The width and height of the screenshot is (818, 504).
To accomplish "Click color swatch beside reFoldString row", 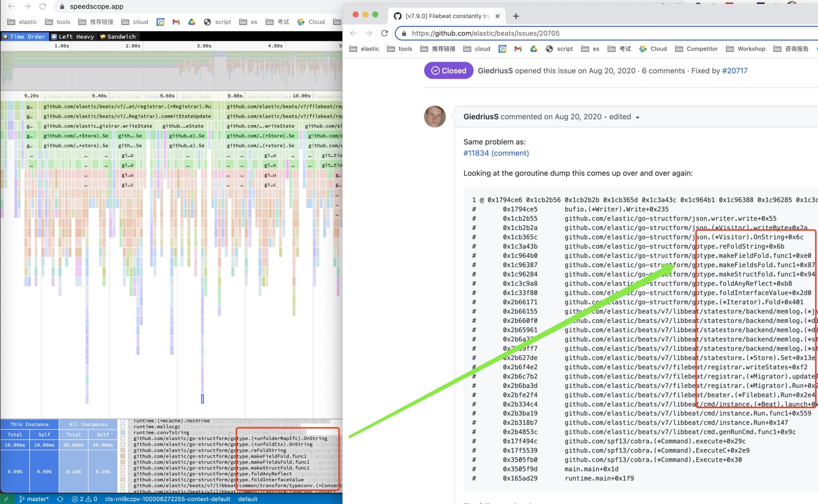I will pos(123,450).
